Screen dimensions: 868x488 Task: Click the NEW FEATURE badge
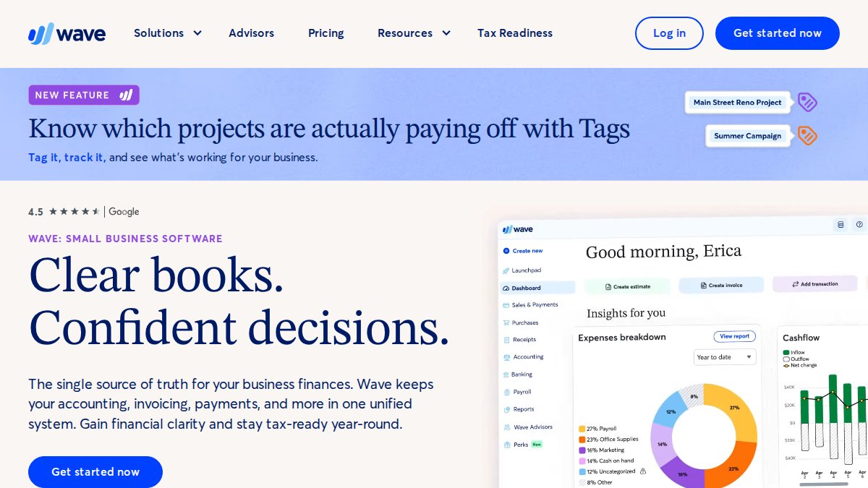84,95
